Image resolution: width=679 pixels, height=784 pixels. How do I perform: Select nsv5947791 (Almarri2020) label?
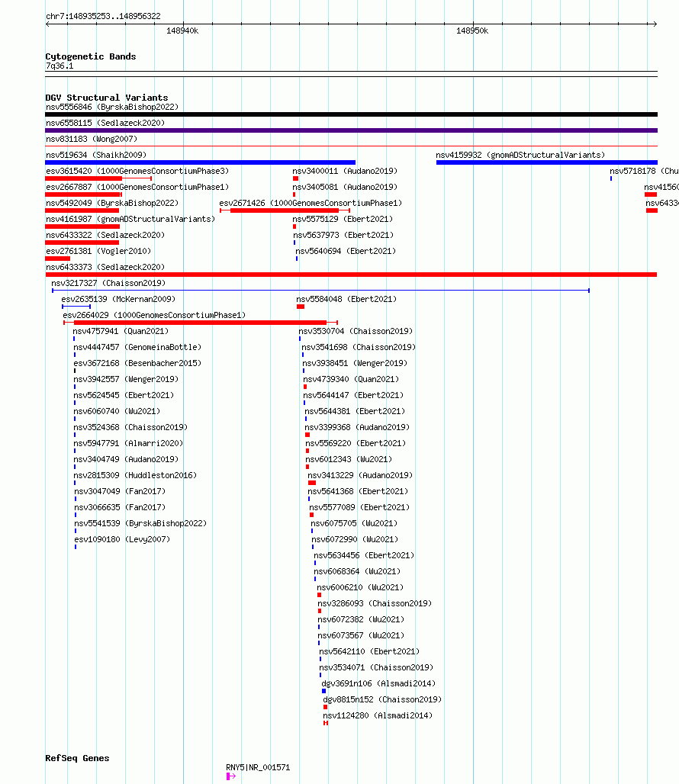(x=128, y=443)
